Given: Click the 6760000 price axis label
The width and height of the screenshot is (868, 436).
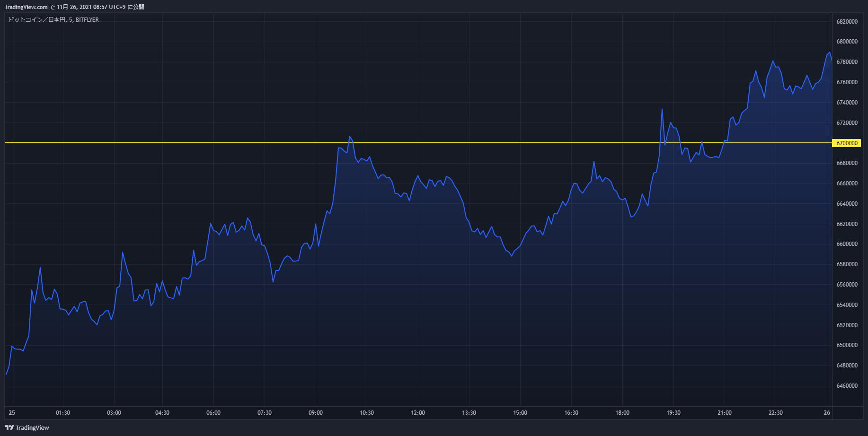Looking at the screenshot, I should coord(847,82).
